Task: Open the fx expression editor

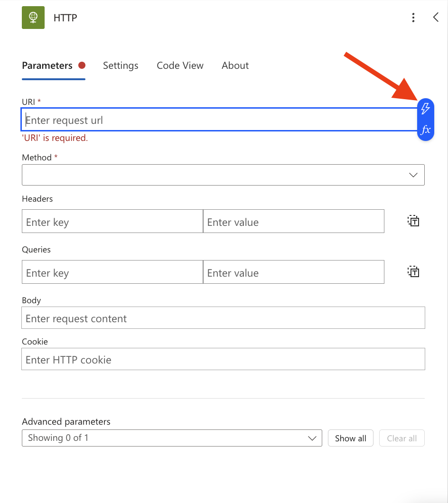Action: point(426,130)
